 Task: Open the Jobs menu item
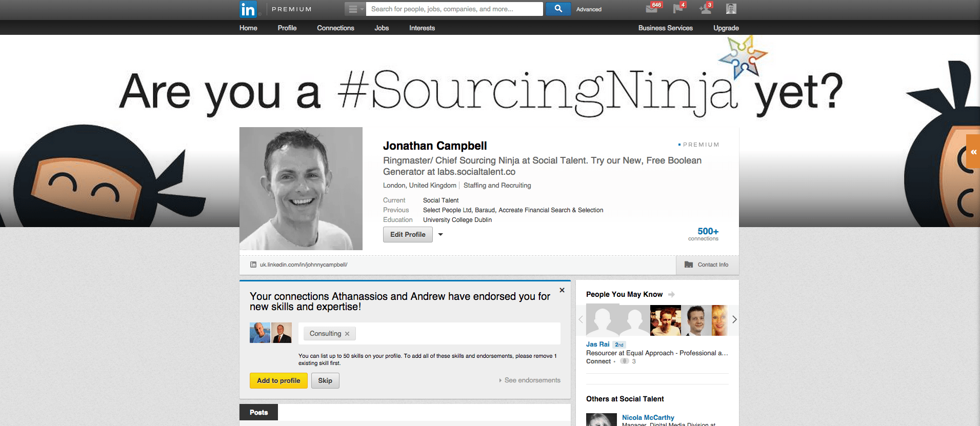tap(382, 28)
